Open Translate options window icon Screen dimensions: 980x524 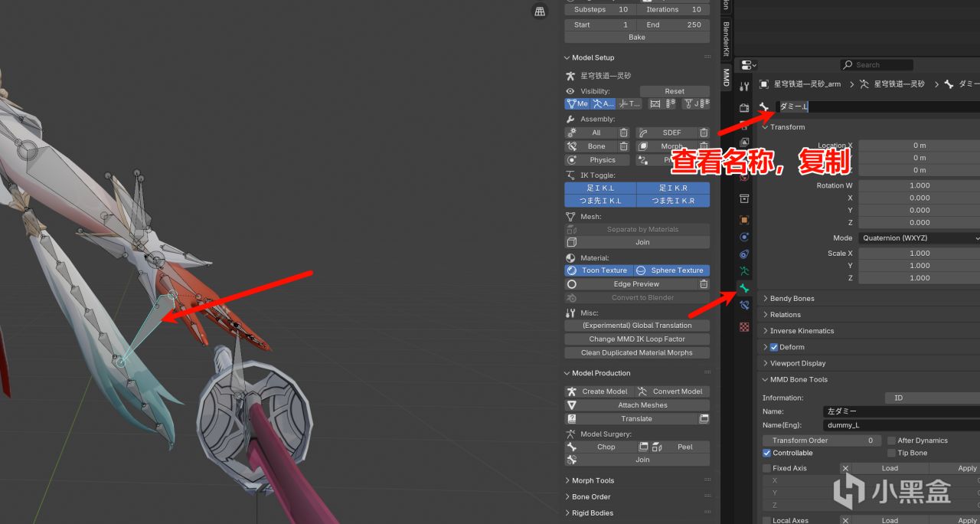704,419
